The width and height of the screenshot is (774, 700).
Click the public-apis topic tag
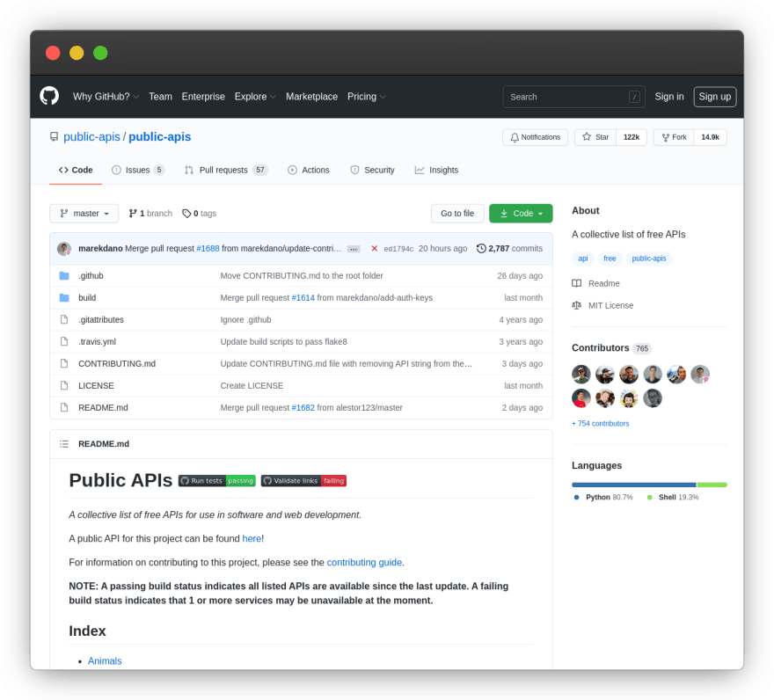[x=648, y=259]
